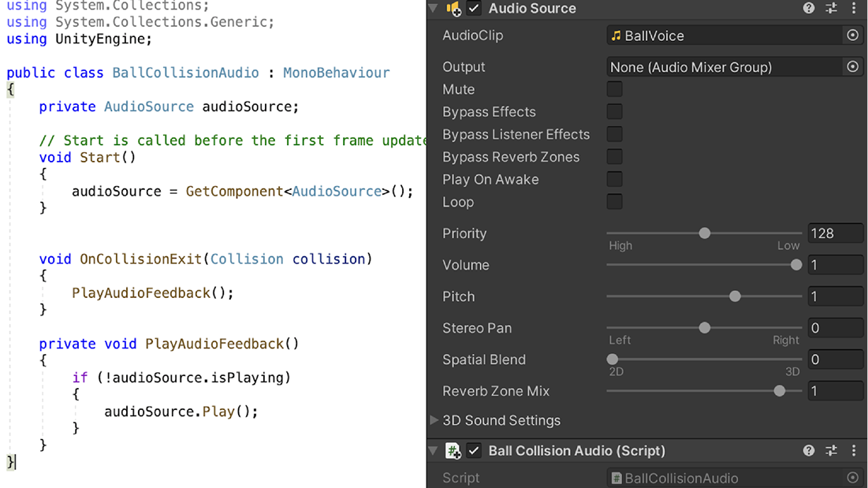Open Audio Source presets icon
Image resolution: width=868 pixels, height=488 pixels.
pyautogui.click(x=831, y=9)
